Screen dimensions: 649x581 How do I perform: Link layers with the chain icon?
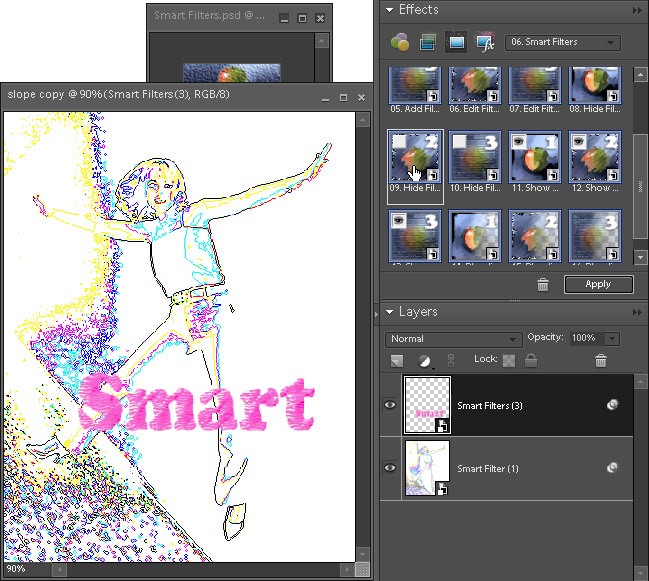click(x=451, y=360)
